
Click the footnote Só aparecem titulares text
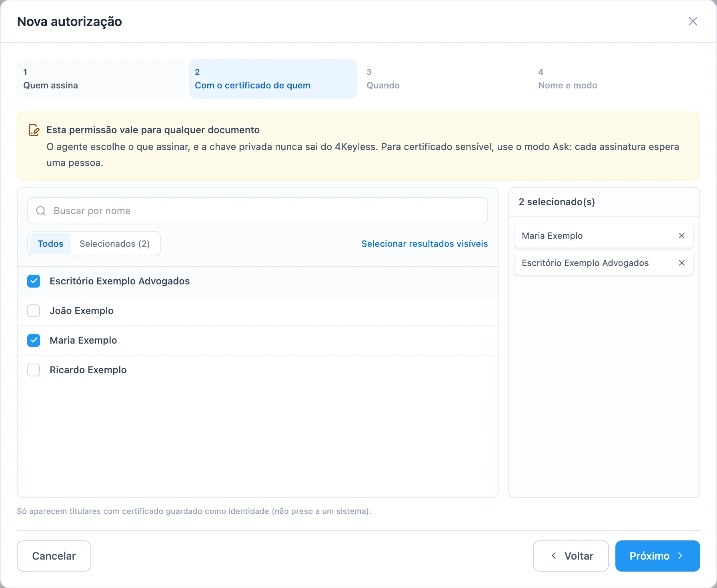click(194, 511)
